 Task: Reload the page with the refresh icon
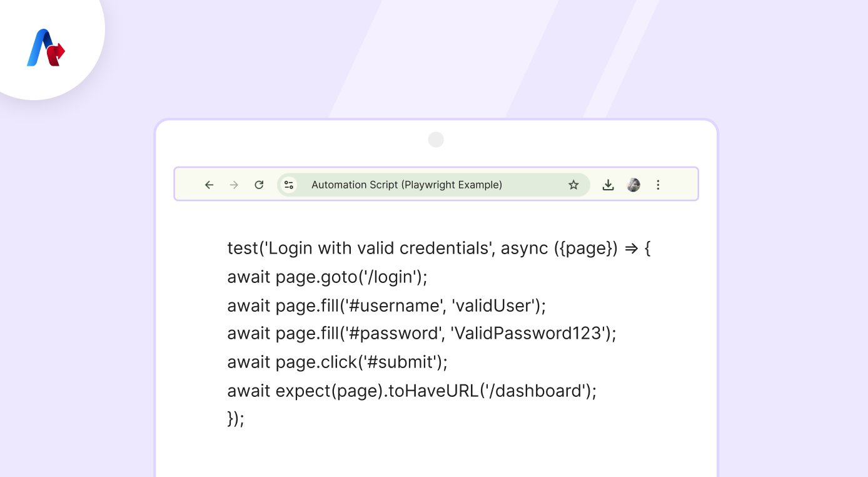(x=259, y=185)
